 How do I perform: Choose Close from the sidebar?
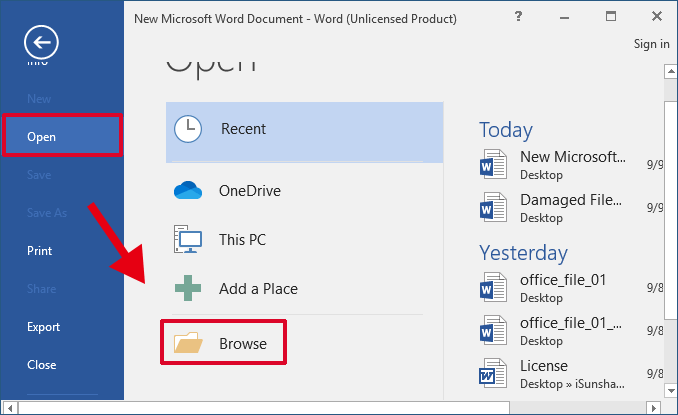tap(42, 365)
